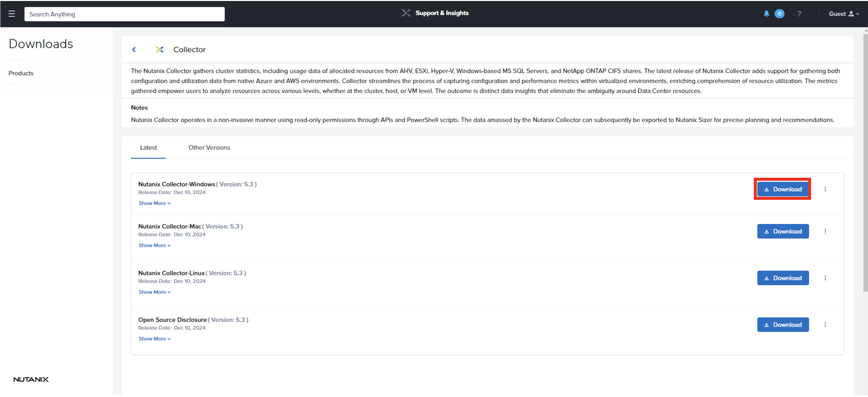Focus the Search Anything field
Screen dimensions: 868x397
(x=124, y=14)
